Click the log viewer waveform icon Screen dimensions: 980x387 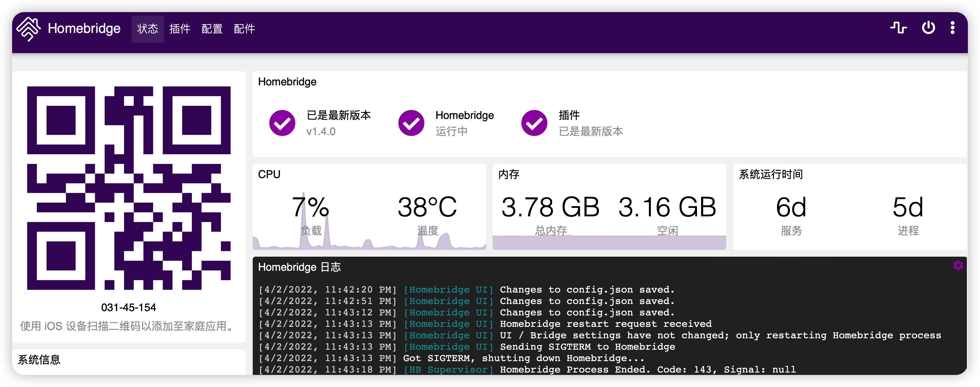coord(898,28)
